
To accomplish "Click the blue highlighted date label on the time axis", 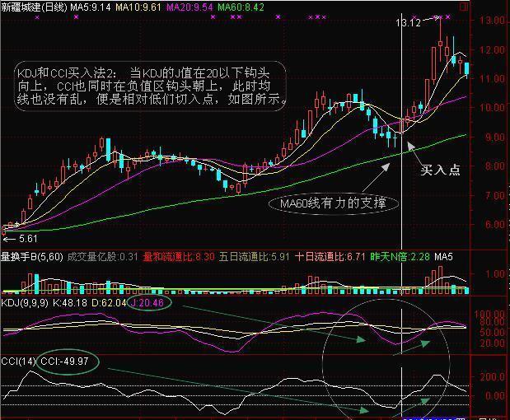I will [434, 418].
